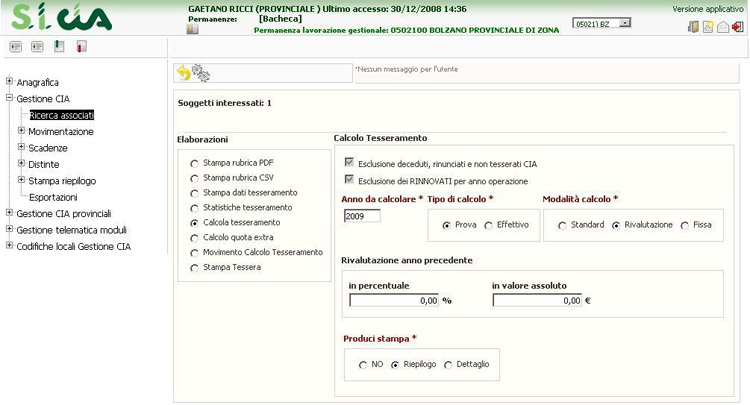Select Calcolo quota extra option

194,238
